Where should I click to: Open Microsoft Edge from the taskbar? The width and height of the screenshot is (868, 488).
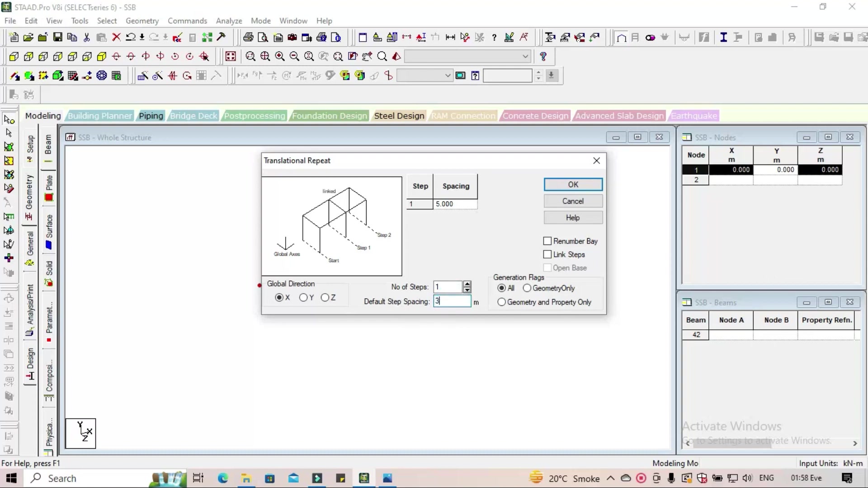tap(223, 478)
